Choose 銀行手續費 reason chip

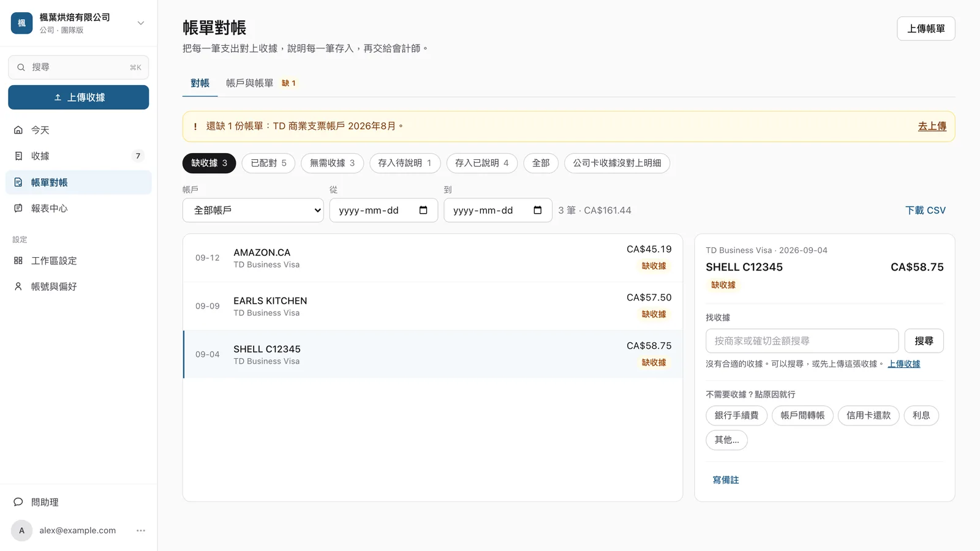pyautogui.click(x=736, y=416)
